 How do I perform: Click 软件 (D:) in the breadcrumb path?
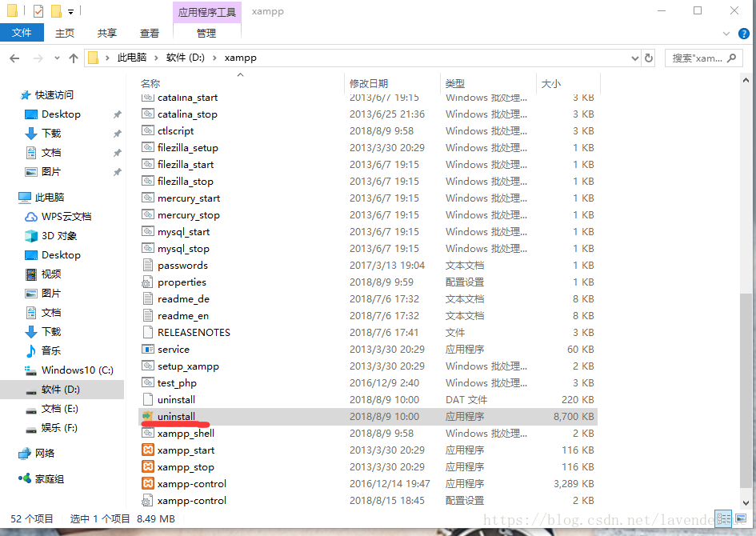185,58
